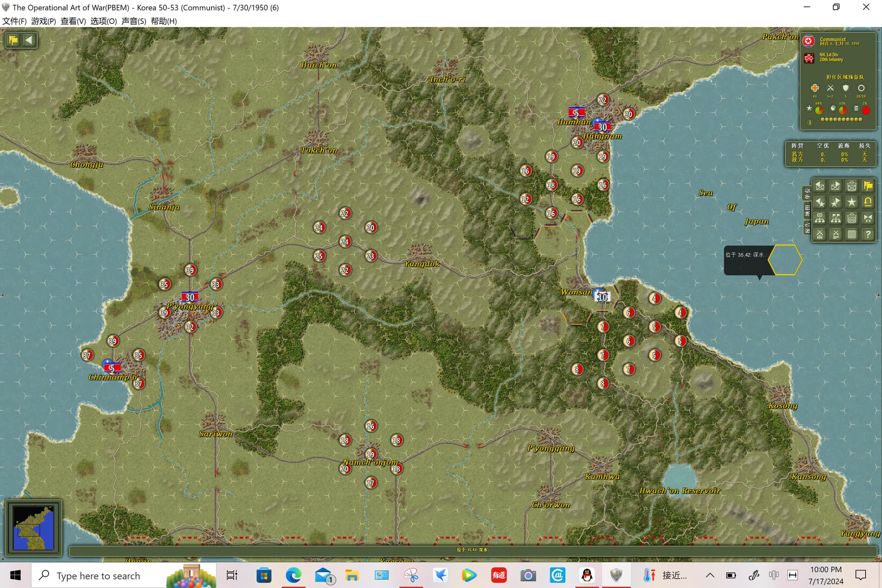Click the yellow undo arrow icon
This screenshot has width=882, height=588.
coord(867,202)
